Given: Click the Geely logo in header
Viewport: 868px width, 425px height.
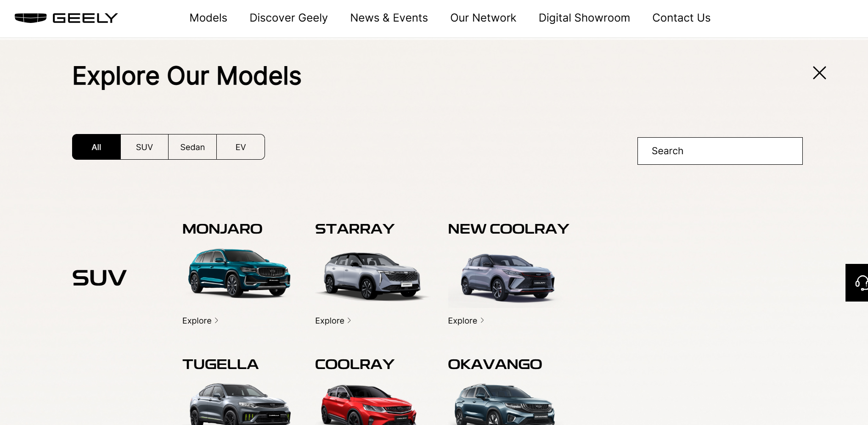Looking at the screenshot, I should 66,18.
